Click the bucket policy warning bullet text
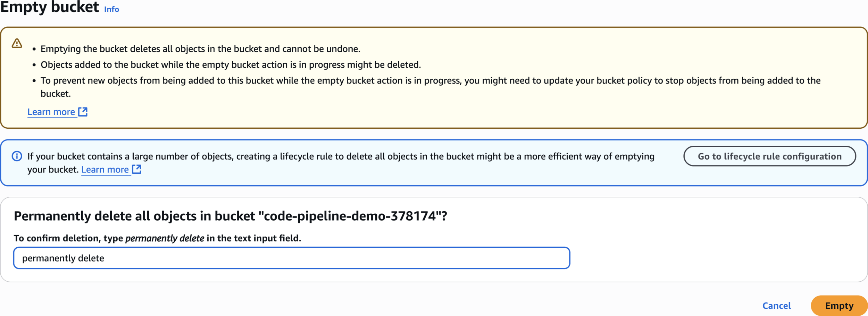 click(x=430, y=81)
